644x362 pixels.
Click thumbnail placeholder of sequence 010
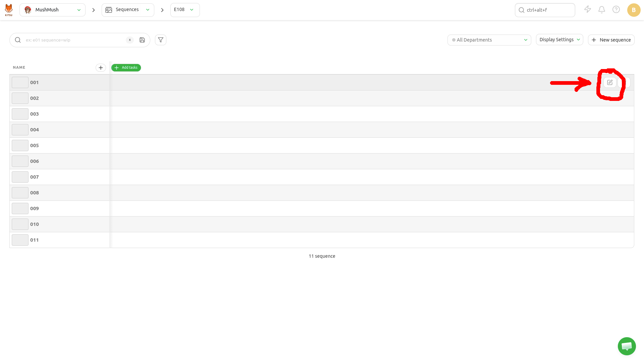[x=20, y=224]
